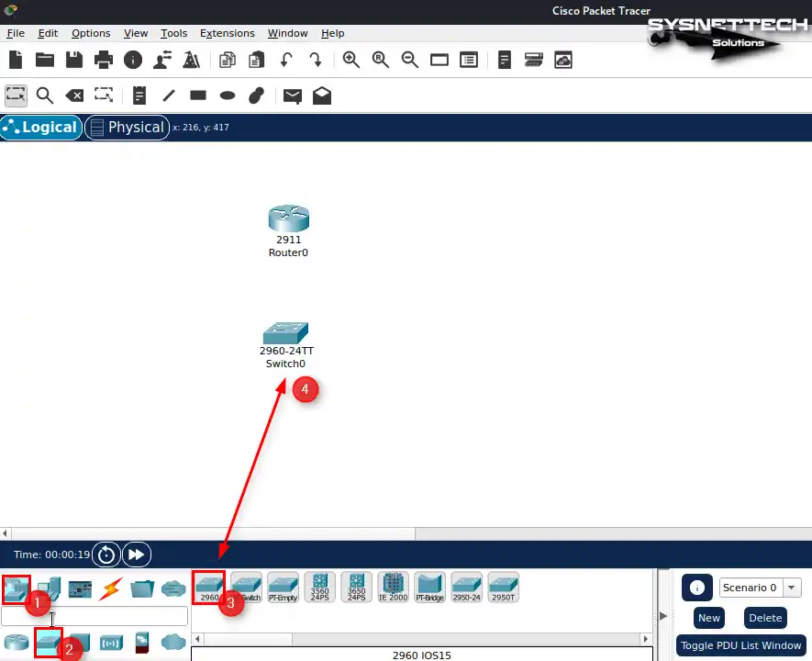The height and width of the screenshot is (661, 812).
Task: Open the cloud image icon in toolbar
Action: click(563, 60)
